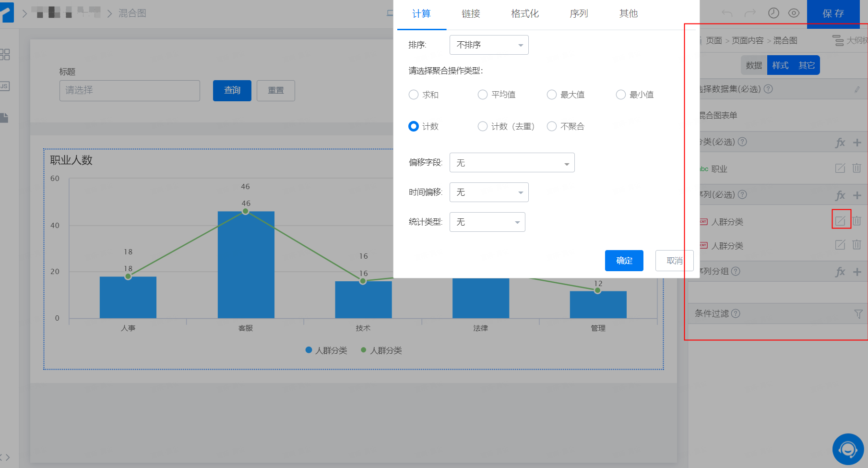Add a series with the 序列(必选) plus icon
The image size is (868, 468).
click(x=857, y=195)
